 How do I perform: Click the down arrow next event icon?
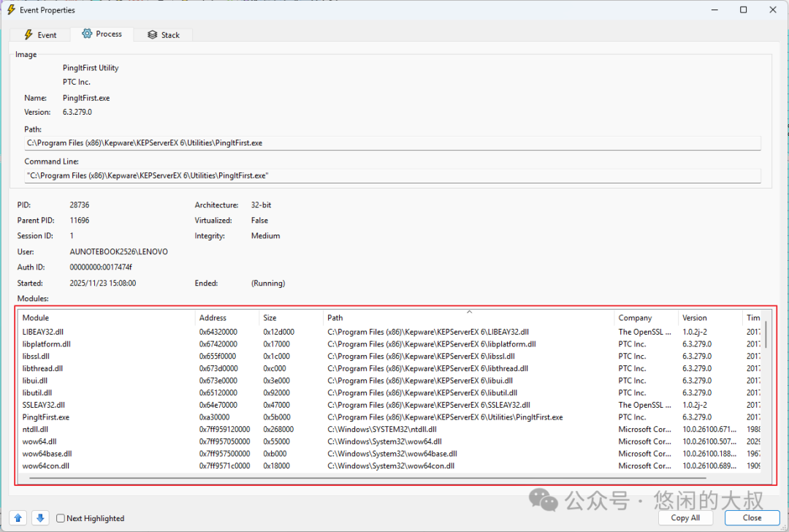click(x=40, y=518)
